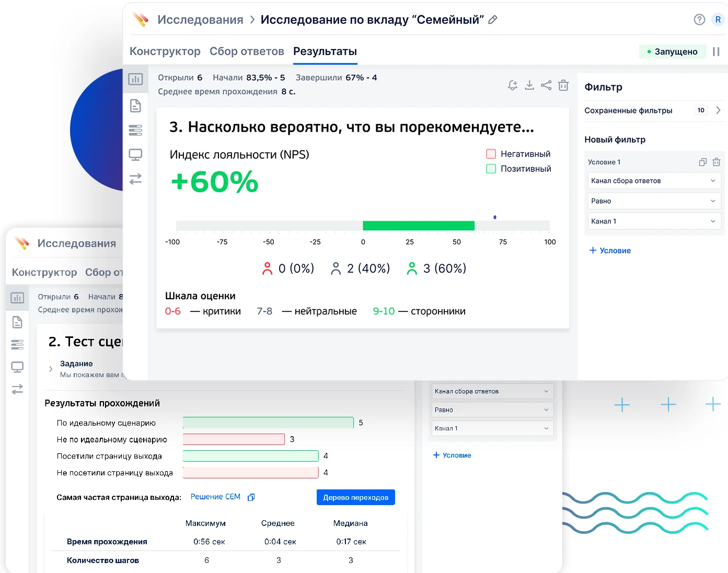Switch to the Сбор ответов tab in front window
The width and height of the screenshot is (728, 573).
coord(247,51)
